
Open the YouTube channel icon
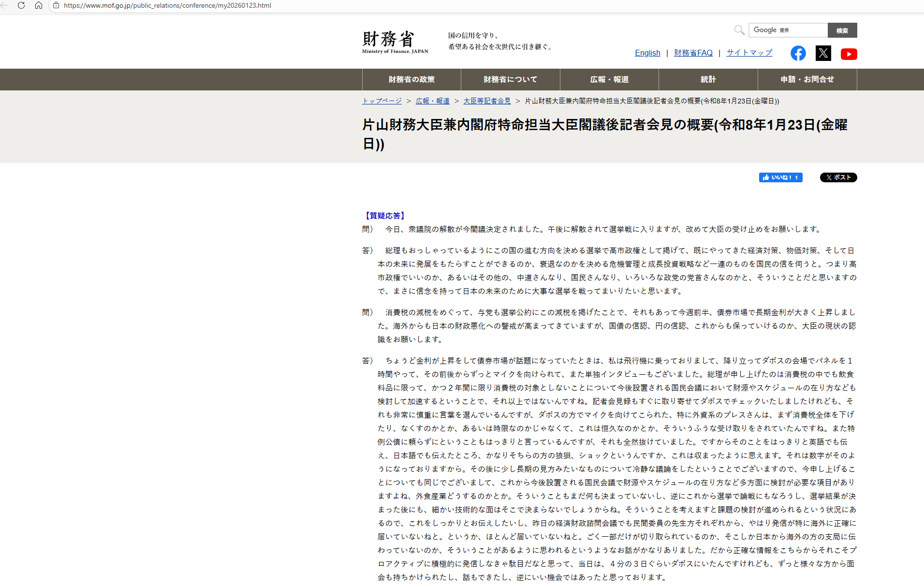coord(849,54)
